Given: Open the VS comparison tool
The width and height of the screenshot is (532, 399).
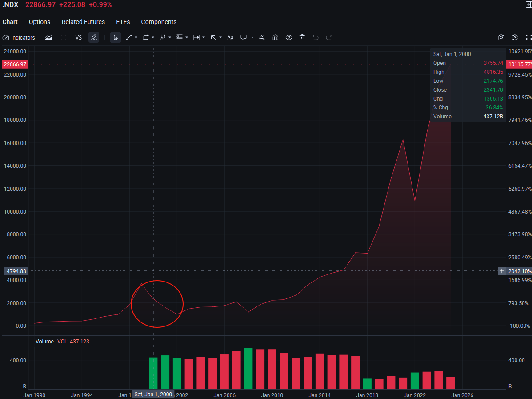Looking at the screenshot, I should click(78, 38).
